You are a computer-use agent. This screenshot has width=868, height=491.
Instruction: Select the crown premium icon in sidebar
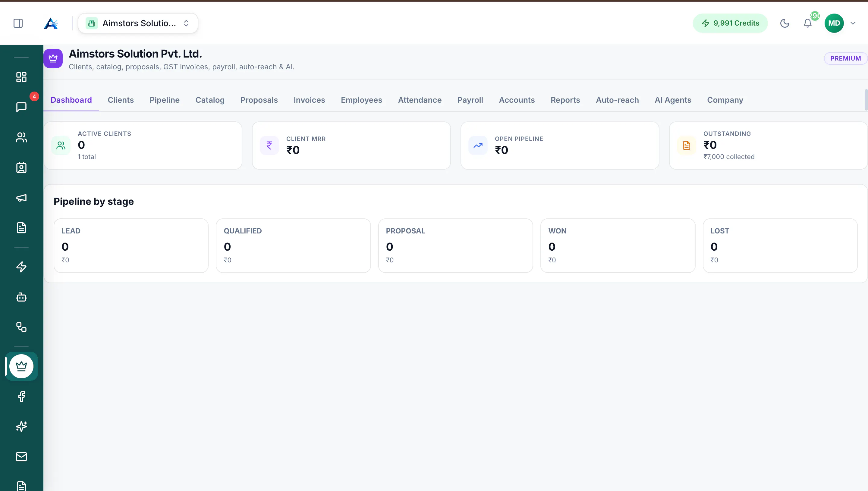click(x=21, y=366)
